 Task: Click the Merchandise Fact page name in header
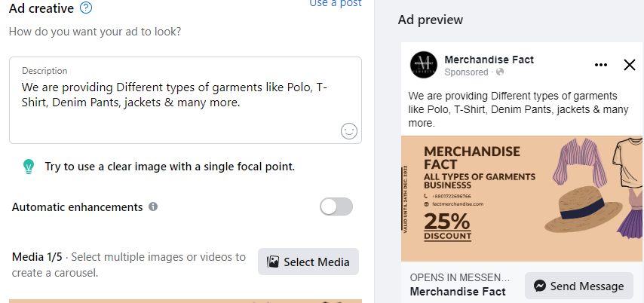click(489, 60)
